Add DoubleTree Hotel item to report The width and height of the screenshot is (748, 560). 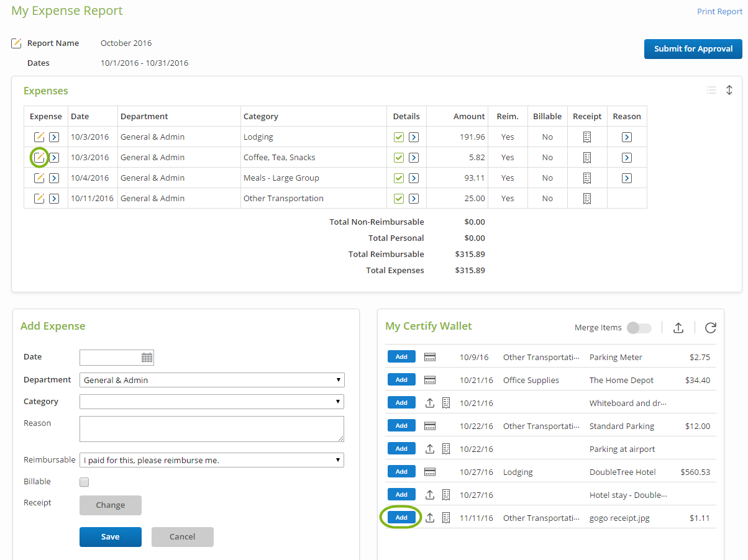point(401,472)
